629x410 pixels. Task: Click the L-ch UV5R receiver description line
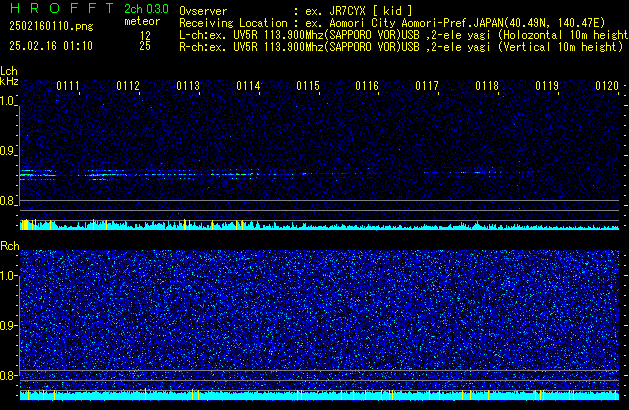tap(404, 35)
